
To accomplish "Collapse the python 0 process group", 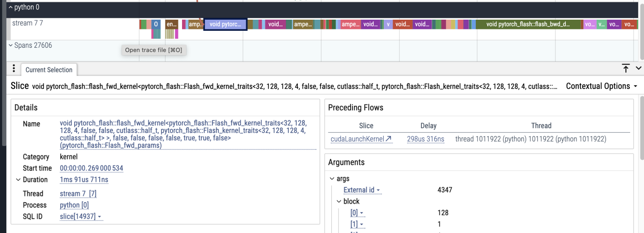I will click(11, 8).
